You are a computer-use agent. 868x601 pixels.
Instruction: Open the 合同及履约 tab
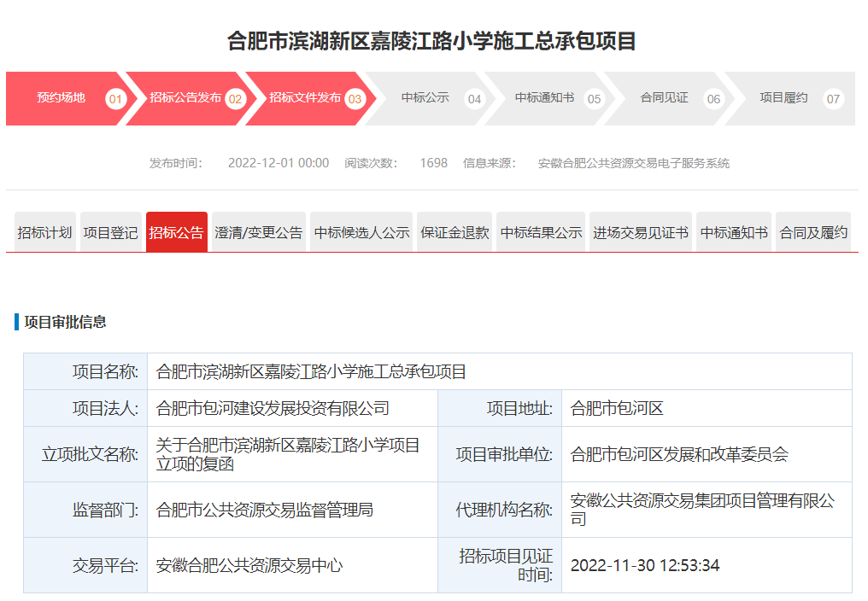click(x=813, y=232)
